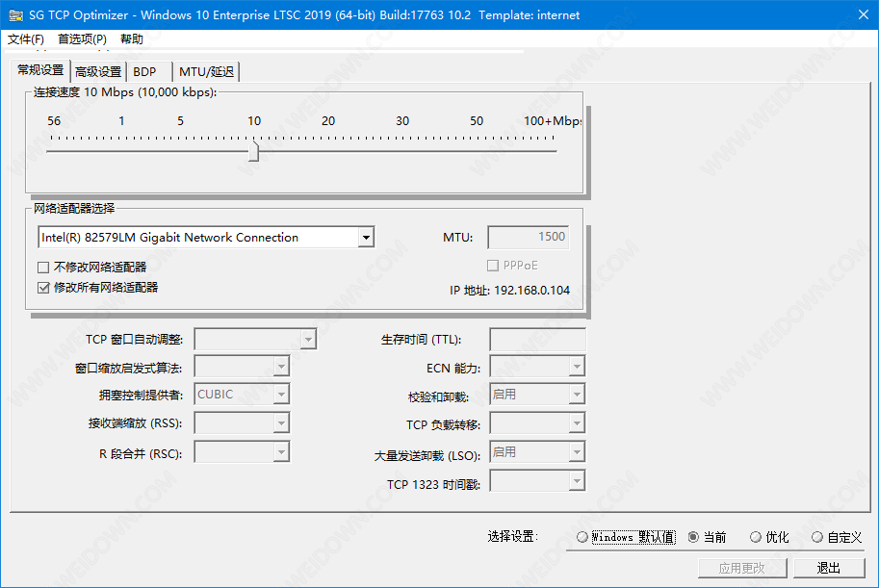Select the 自定义 settings radio button
879x588 pixels.
[817, 537]
